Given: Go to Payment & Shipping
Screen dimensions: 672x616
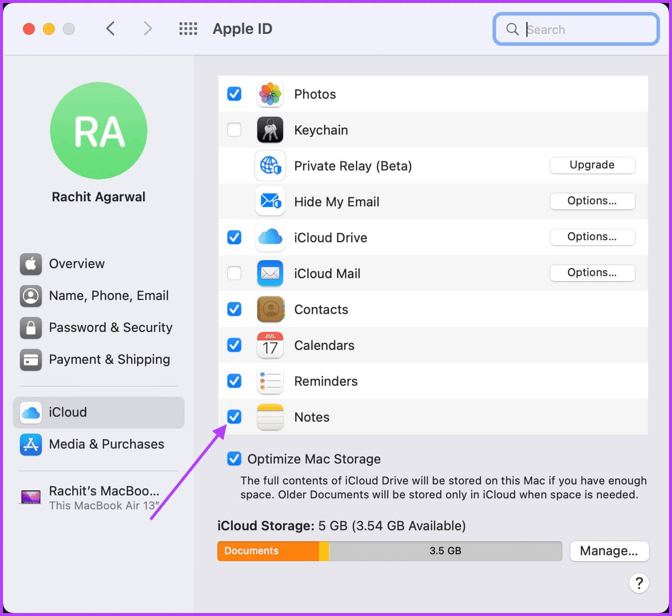Looking at the screenshot, I should point(99,359).
